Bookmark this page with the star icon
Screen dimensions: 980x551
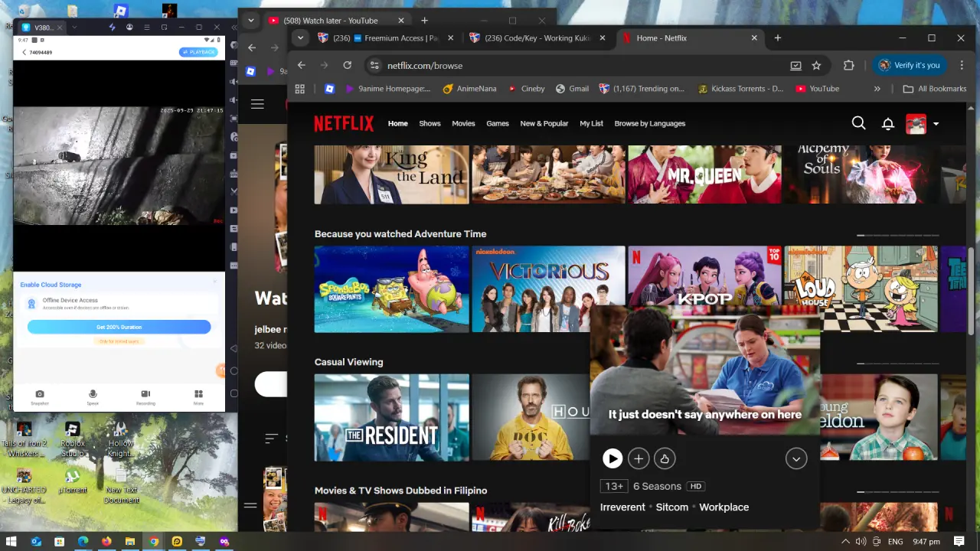point(816,65)
